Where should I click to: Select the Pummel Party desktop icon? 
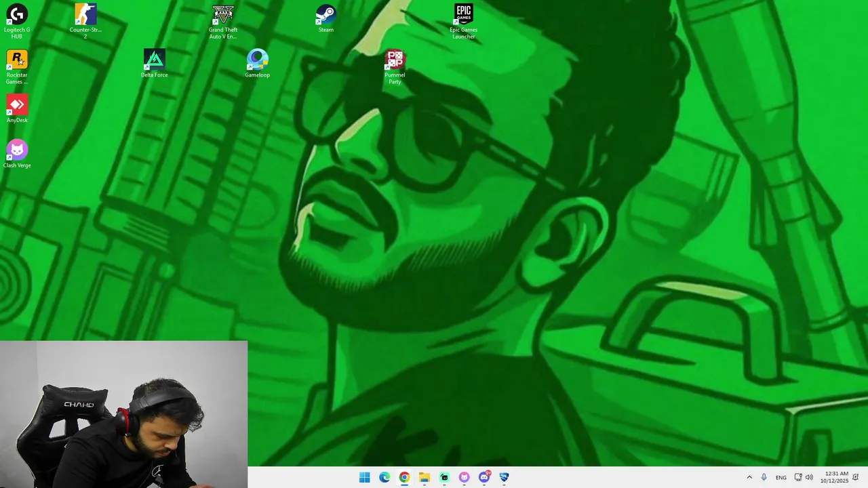pyautogui.click(x=395, y=66)
